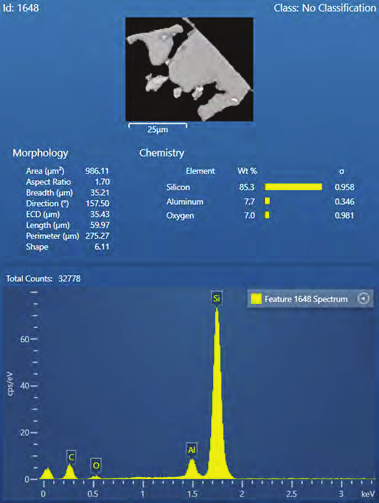Click the '25µm' scale bar label
The height and width of the screenshot is (503, 379).
(x=158, y=129)
